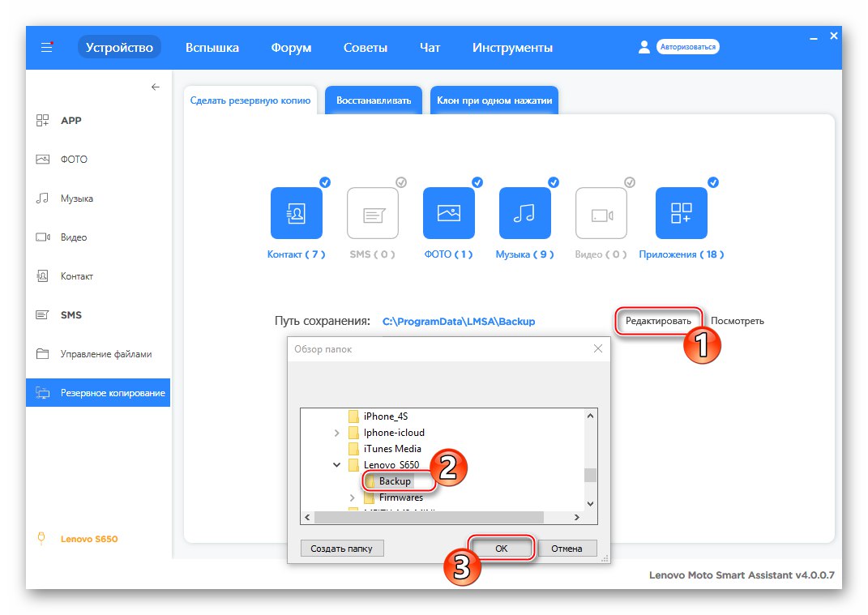Switch to Клон при одном нажатии tab
Image resolution: width=868 pixels, height=615 pixels.
click(494, 100)
